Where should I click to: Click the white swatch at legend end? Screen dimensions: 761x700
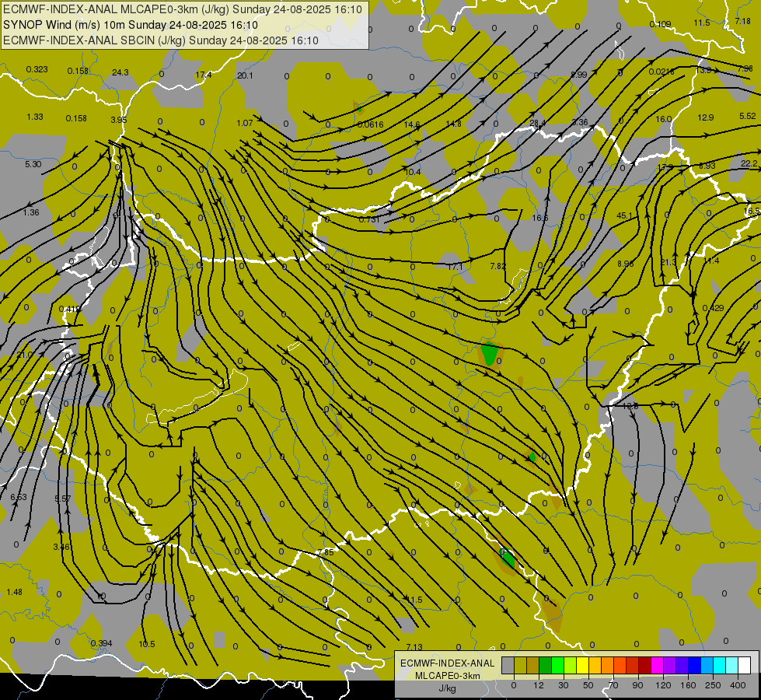click(x=745, y=665)
